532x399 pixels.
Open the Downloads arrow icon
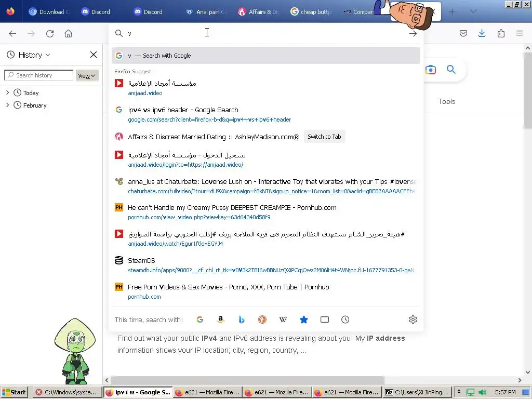pos(482,33)
